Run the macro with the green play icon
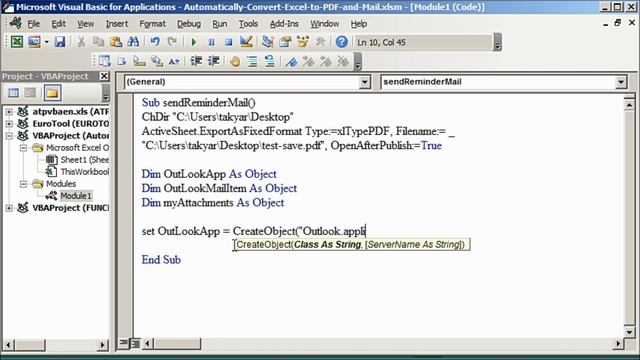640x360 pixels. click(194, 42)
